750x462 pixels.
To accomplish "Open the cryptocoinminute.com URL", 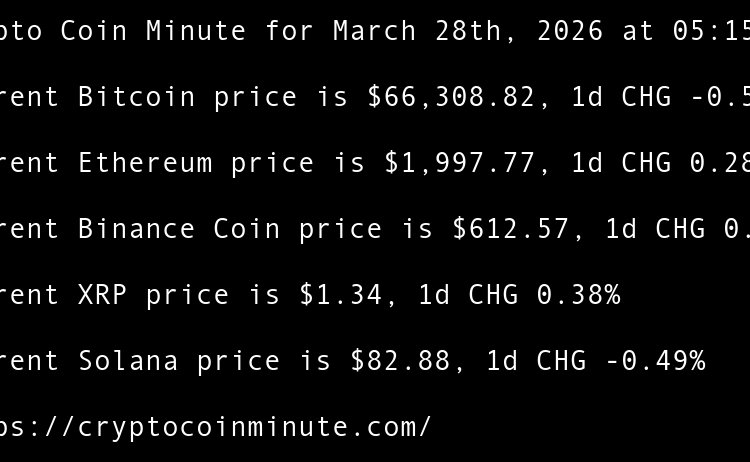I will (215, 427).
